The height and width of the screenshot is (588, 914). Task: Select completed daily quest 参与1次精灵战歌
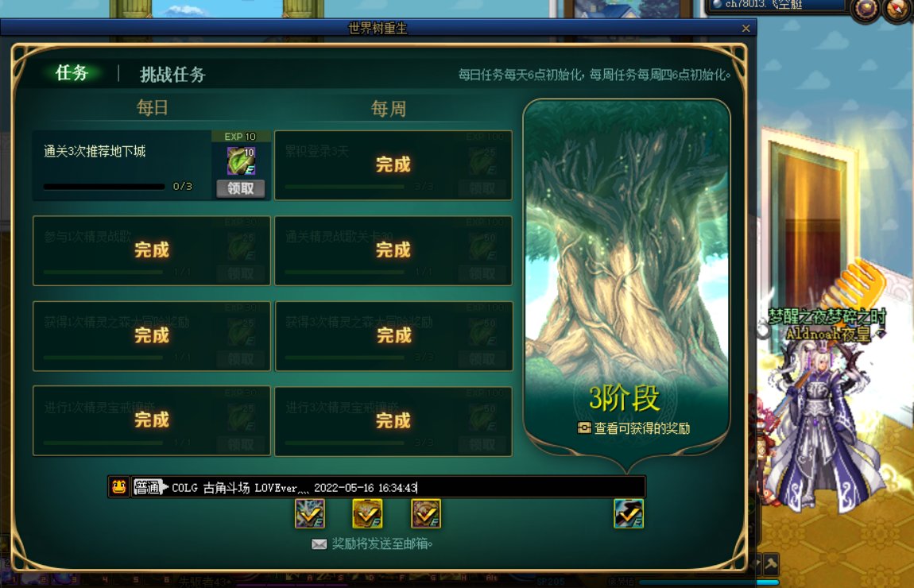coord(152,250)
